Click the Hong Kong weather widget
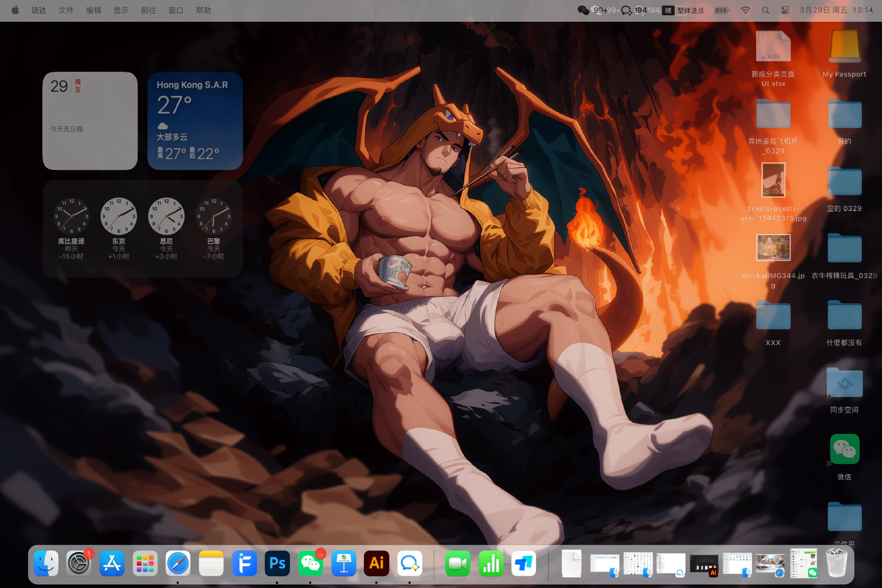882x588 pixels. (x=195, y=121)
